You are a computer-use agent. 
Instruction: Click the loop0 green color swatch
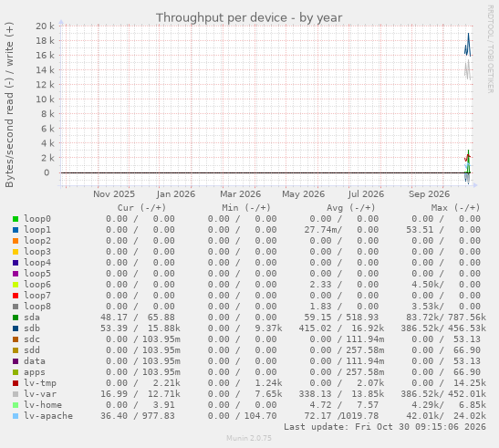16,219
